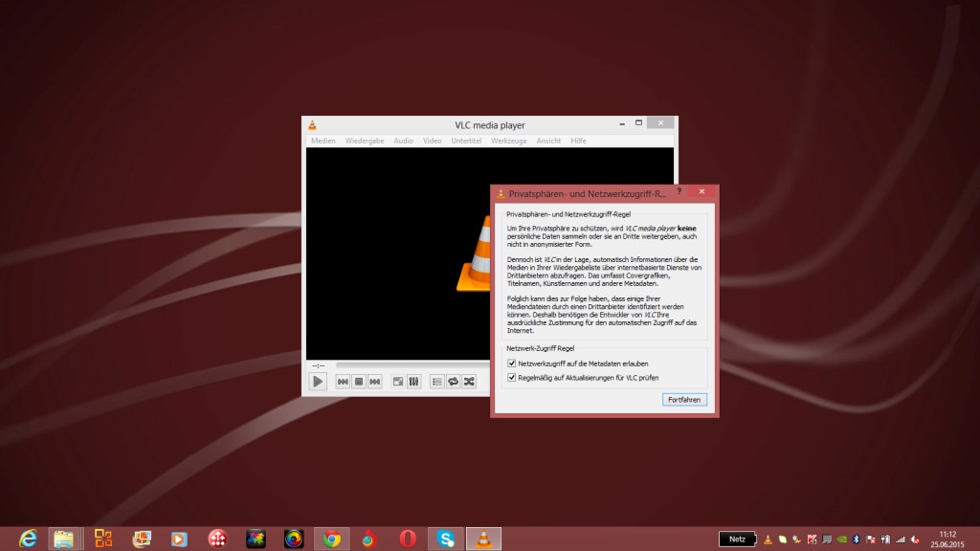Open Skype from taskbar
The width and height of the screenshot is (980, 551).
coord(446,539)
